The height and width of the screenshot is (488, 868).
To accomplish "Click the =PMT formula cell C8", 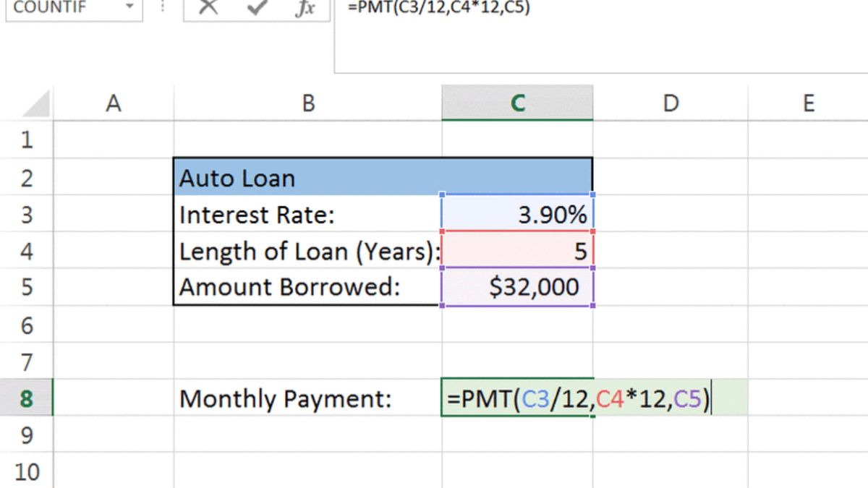I will point(517,398).
